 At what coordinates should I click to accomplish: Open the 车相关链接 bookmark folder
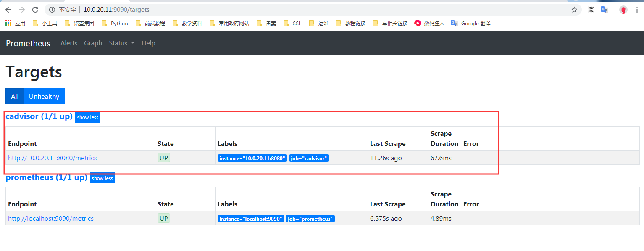[x=390, y=24]
